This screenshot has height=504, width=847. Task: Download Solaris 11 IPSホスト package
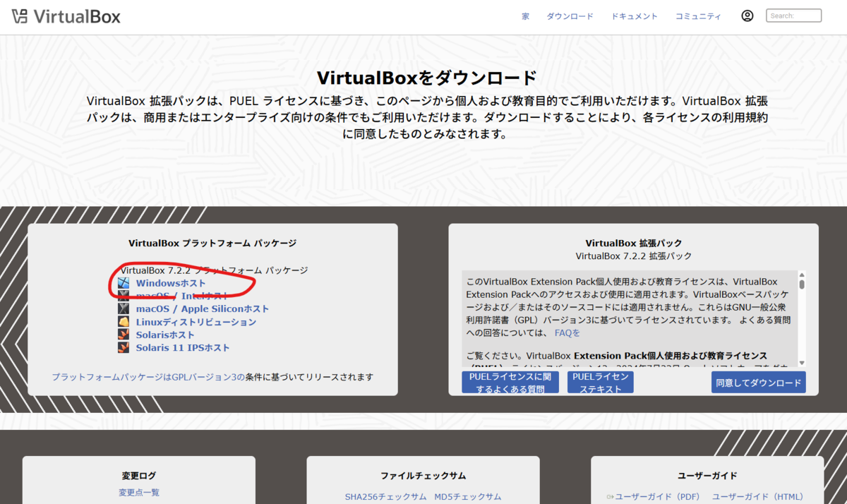[183, 347]
